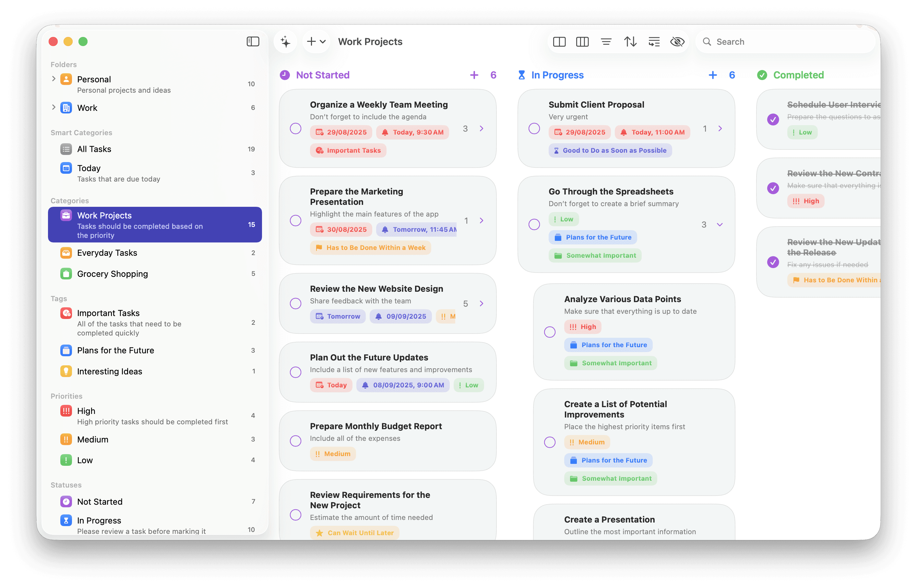This screenshot has height=588, width=917.
Task: Toggle the sidebar panel icon
Action: 253,41
